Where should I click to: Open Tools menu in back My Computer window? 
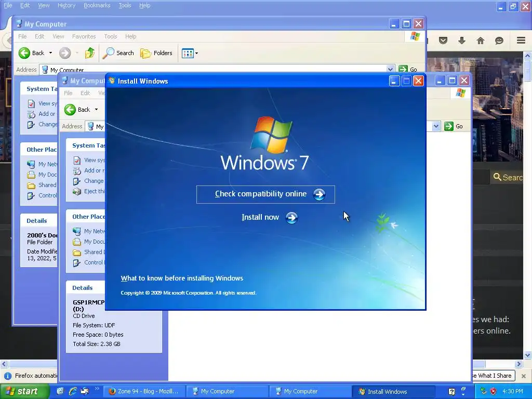pyautogui.click(x=110, y=36)
